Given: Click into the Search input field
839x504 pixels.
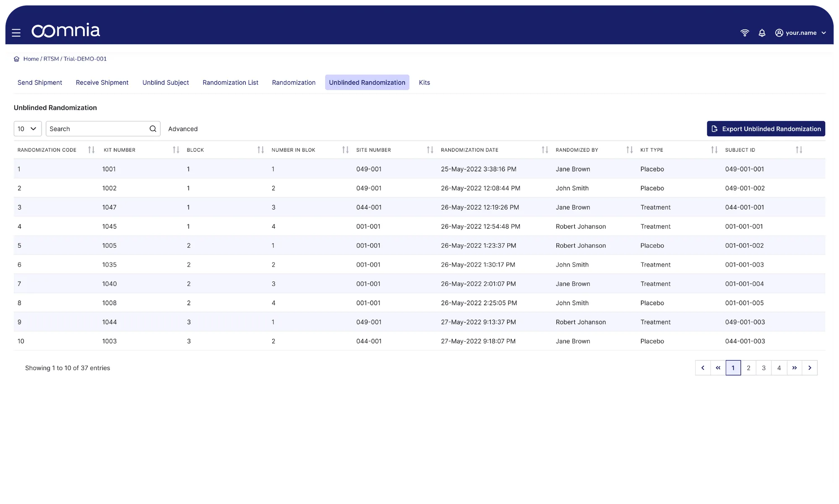Looking at the screenshot, I should pos(96,129).
